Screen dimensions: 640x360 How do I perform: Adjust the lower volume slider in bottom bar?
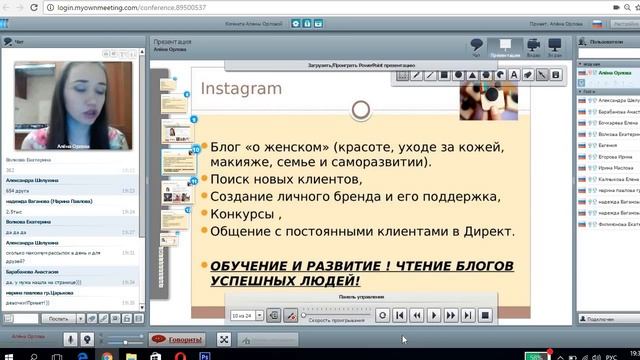tap(126, 342)
